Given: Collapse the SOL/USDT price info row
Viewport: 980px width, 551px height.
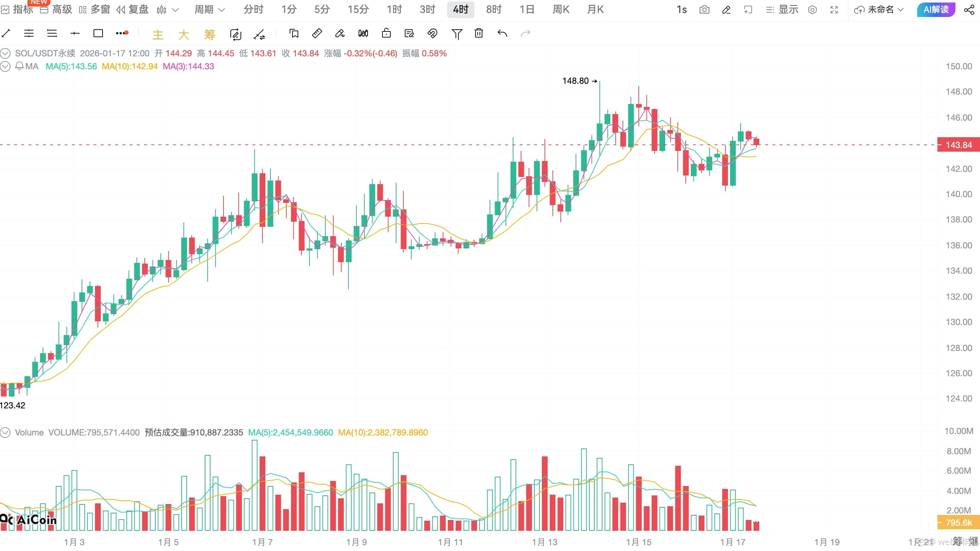Looking at the screenshot, I should coord(5,53).
